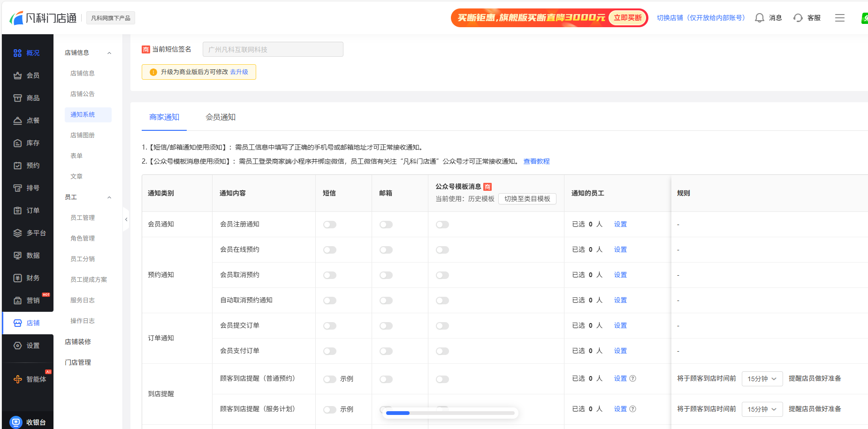Open 客服 customer service headset icon

798,18
